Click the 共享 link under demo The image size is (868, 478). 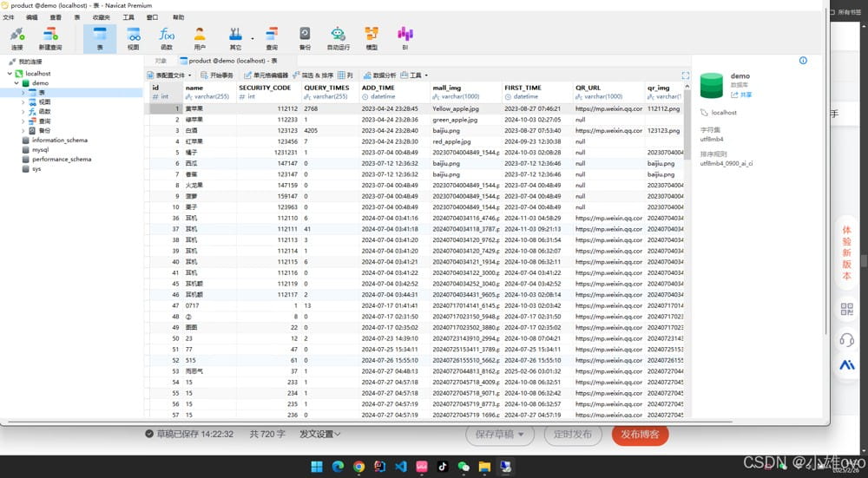[741, 95]
